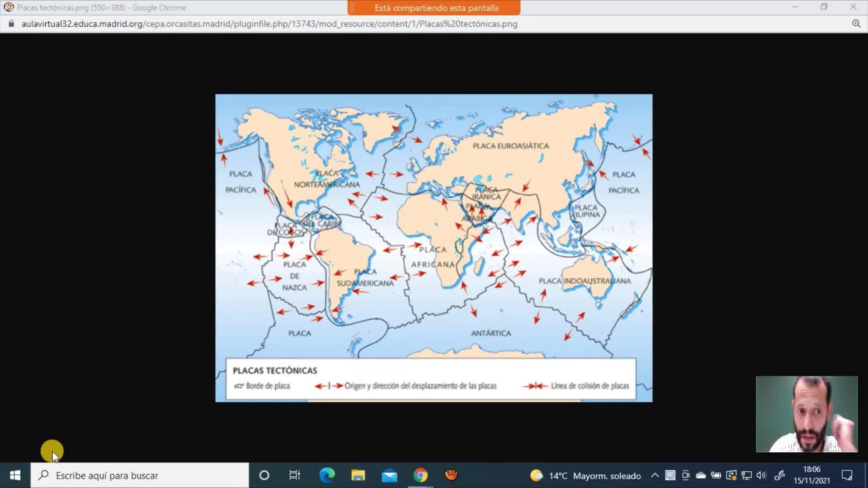This screenshot has width=868, height=488.
Task: Expand hidden system tray icons chevron
Action: pos(655,475)
